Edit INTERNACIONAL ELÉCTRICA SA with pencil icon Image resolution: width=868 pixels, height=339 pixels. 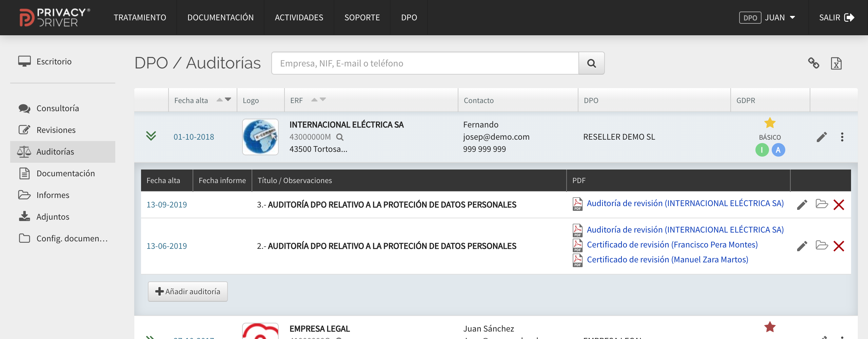822,137
